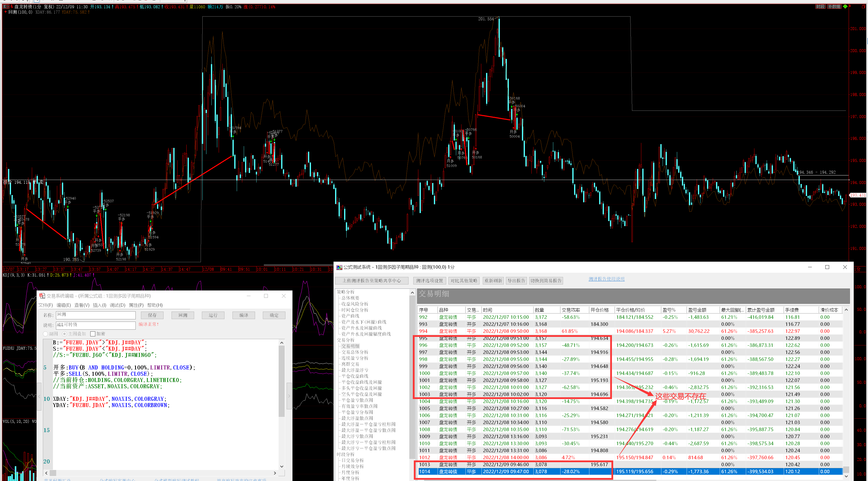Click the 名称 input field
868x481 pixels.
tap(96, 315)
